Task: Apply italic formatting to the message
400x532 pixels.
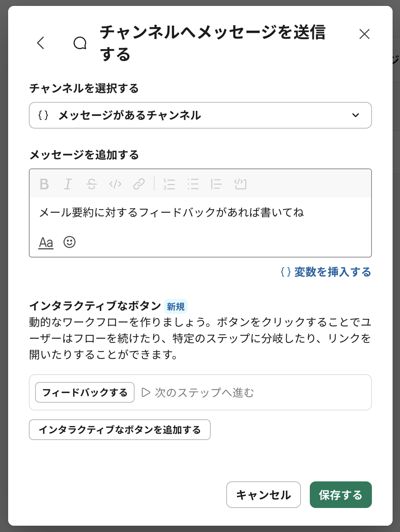Action: [68, 184]
